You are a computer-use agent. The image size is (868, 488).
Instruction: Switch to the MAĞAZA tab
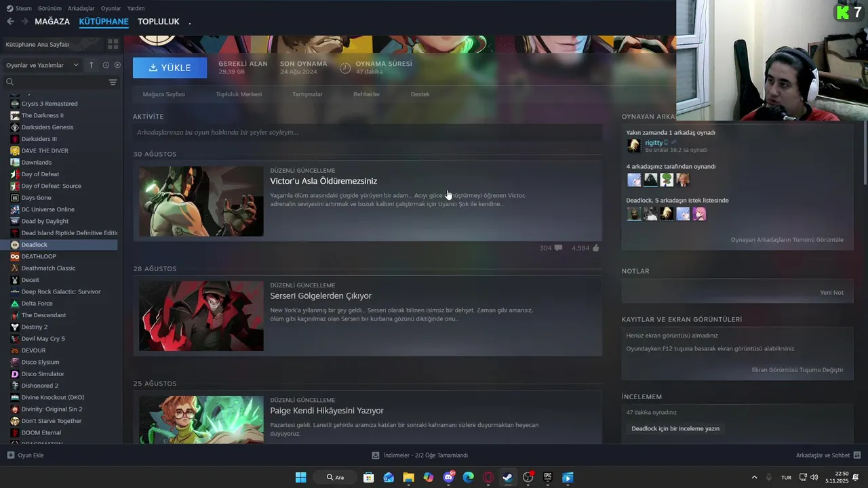[x=53, y=22]
